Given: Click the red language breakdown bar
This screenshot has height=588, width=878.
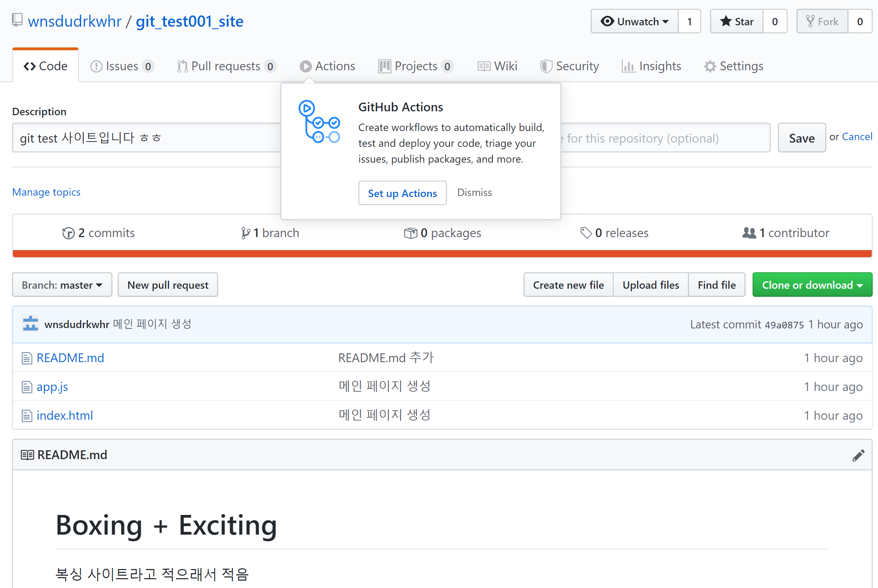Looking at the screenshot, I should (442, 254).
